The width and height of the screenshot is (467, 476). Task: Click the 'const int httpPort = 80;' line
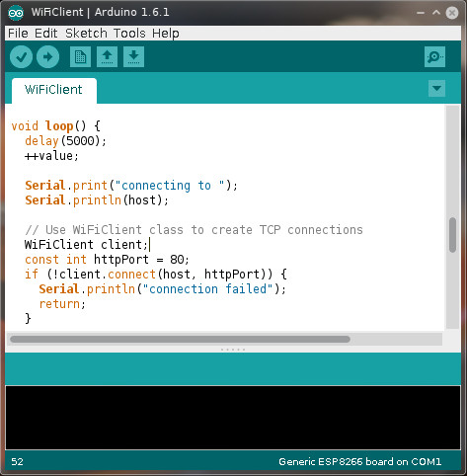pyautogui.click(x=107, y=260)
